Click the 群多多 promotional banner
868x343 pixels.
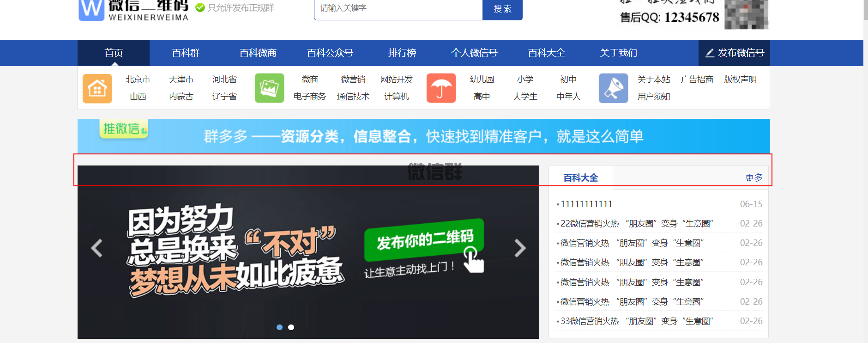[x=423, y=136]
